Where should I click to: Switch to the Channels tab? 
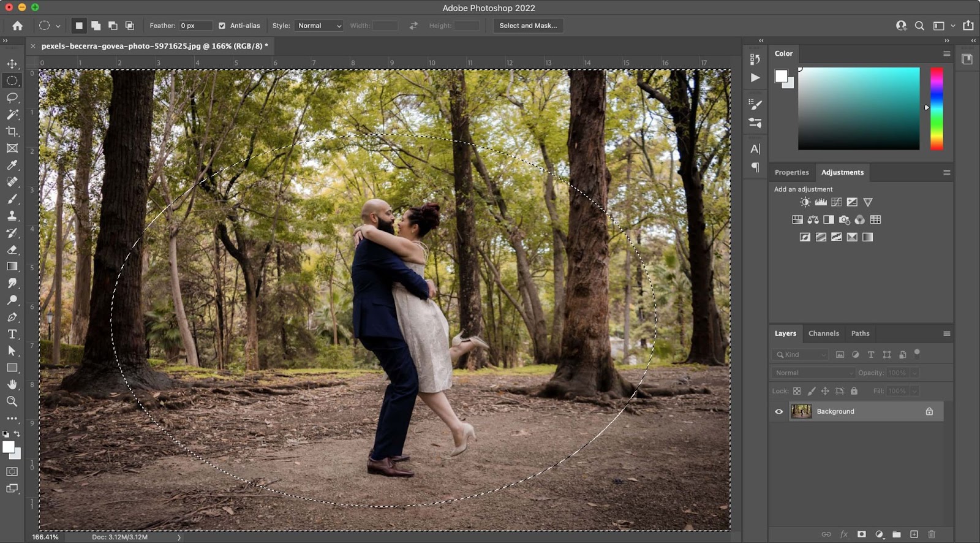click(x=823, y=333)
